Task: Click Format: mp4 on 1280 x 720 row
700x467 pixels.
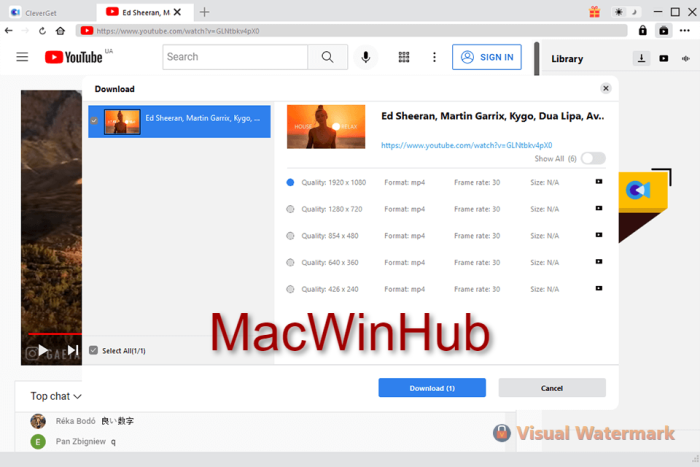Action: click(x=404, y=209)
